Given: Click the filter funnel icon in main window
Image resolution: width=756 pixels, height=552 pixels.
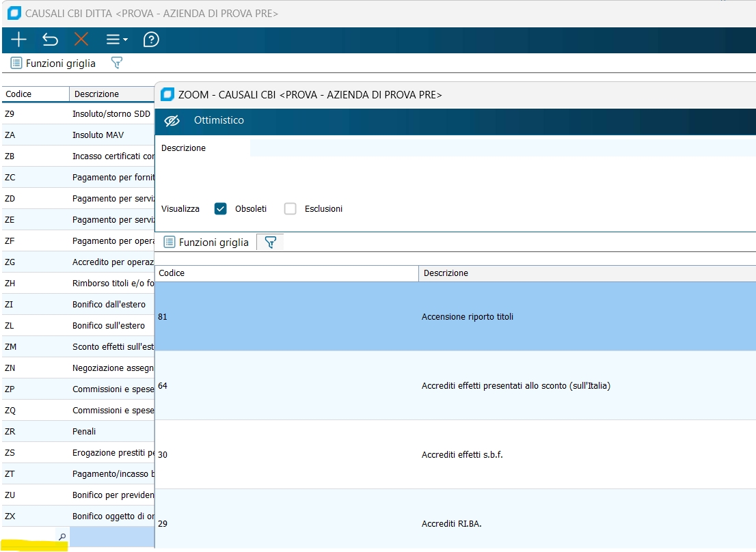Looking at the screenshot, I should (x=116, y=63).
